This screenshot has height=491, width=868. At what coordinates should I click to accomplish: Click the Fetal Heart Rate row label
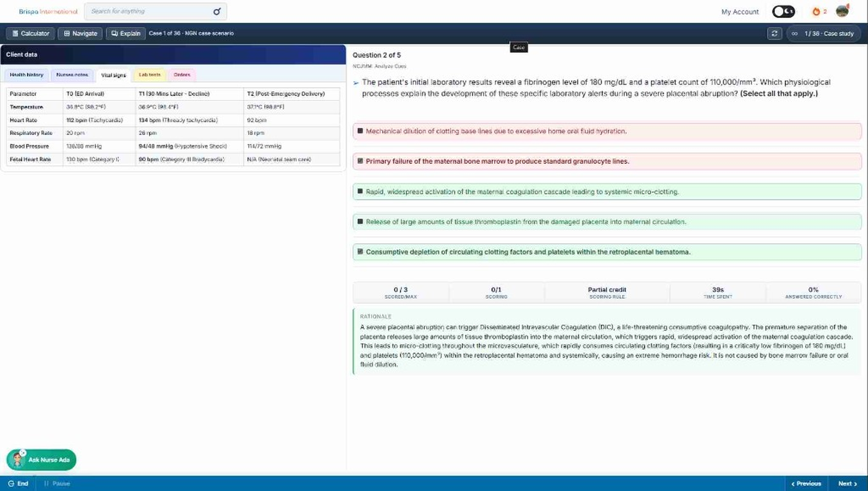(x=30, y=159)
